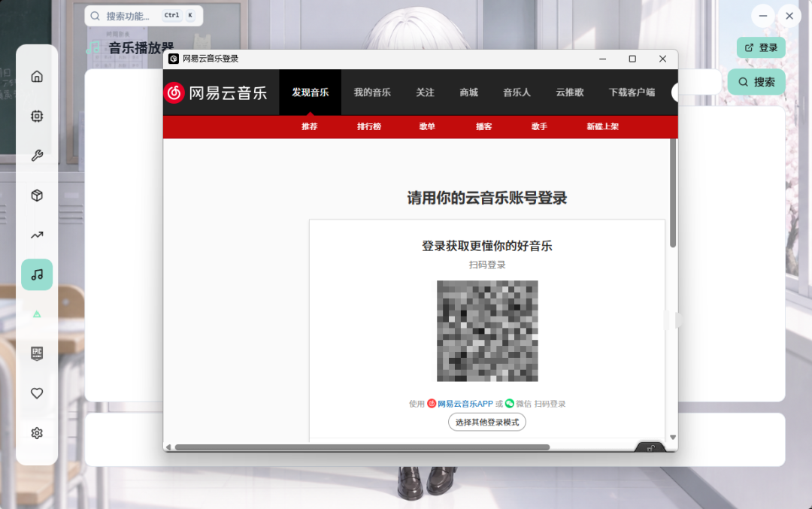Select the music note sidebar icon
The width and height of the screenshot is (812, 509).
click(37, 274)
